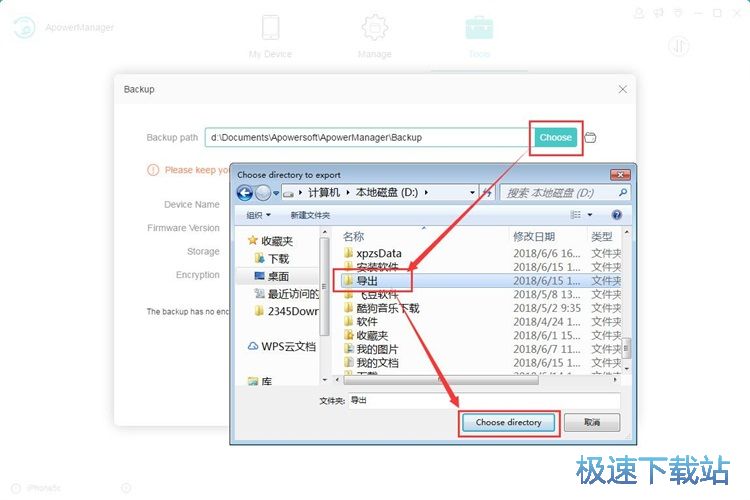Click the orange warning info icon

point(153,170)
